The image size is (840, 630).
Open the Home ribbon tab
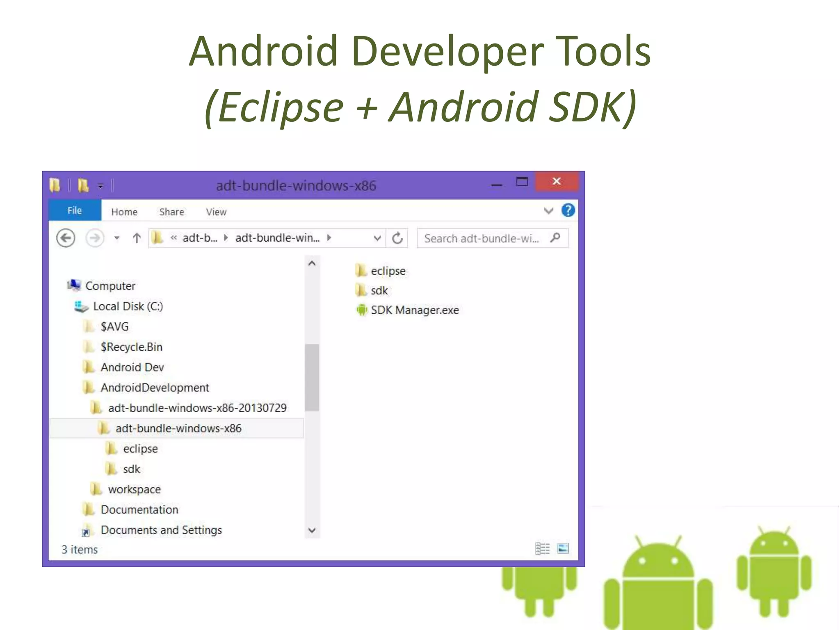coord(124,212)
